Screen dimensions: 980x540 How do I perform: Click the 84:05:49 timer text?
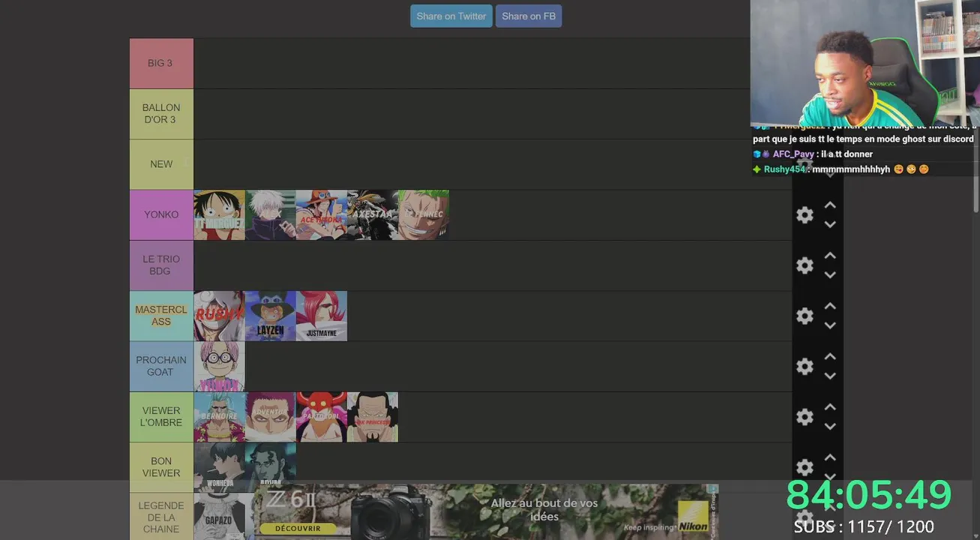868,495
